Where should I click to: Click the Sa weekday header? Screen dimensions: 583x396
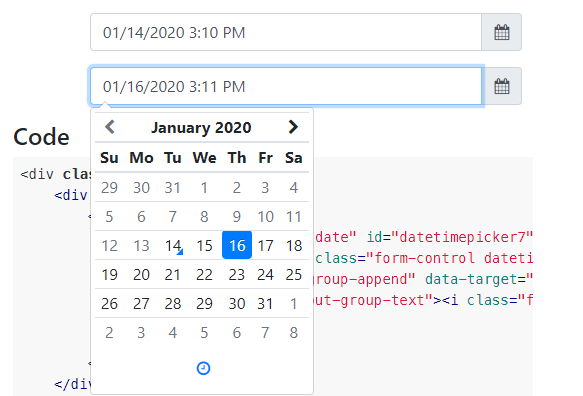294,158
